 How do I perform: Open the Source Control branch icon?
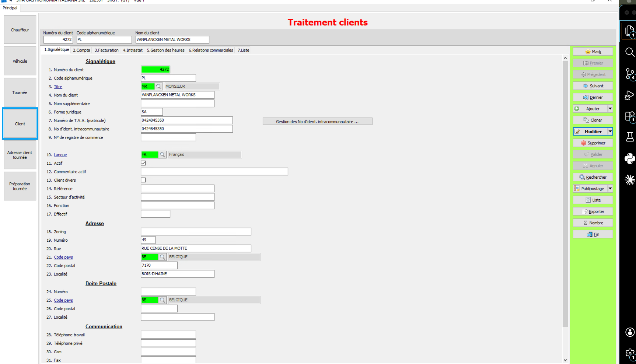[x=630, y=74]
